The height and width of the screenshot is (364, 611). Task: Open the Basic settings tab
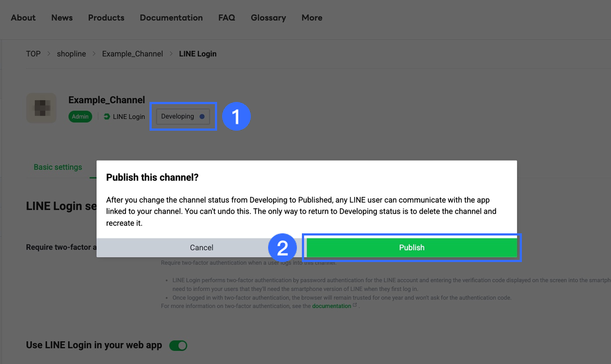pyautogui.click(x=58, y=167)
